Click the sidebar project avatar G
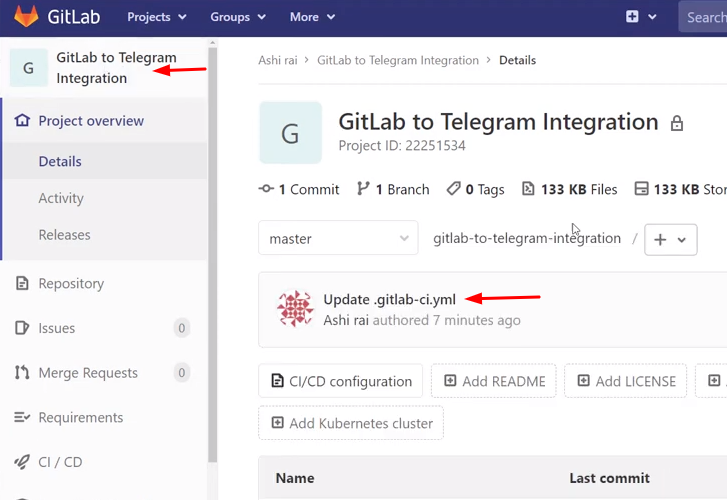Image resolution: width=727 pixels, height=500 pixels. [x=29, y=68]
